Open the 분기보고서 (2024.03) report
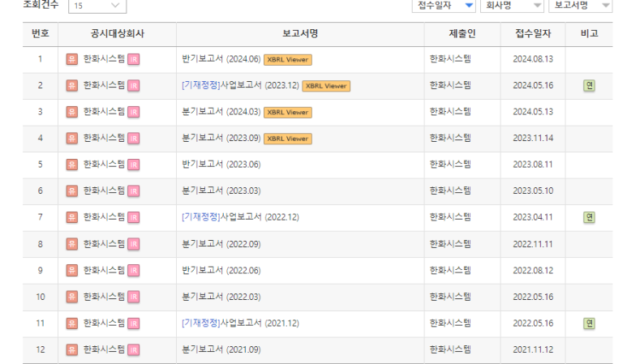The width and height of the screenshot is (627, 364). (x=221, y=112)
